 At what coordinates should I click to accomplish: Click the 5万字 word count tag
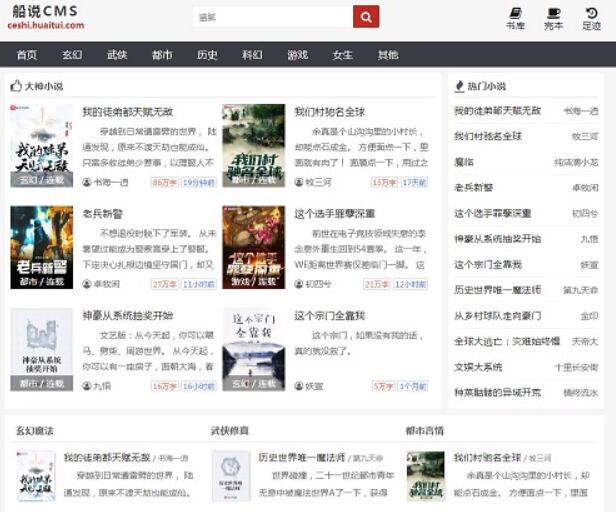tap(383, 386)
